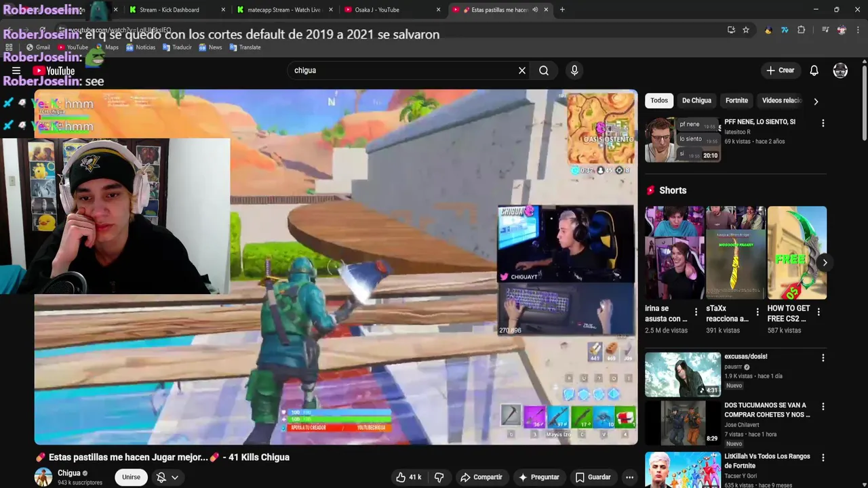This screenshot has width=868, height=488.
Task: Select the Todos filter chip
Action: pyautogui.click(x=659, y=100)
